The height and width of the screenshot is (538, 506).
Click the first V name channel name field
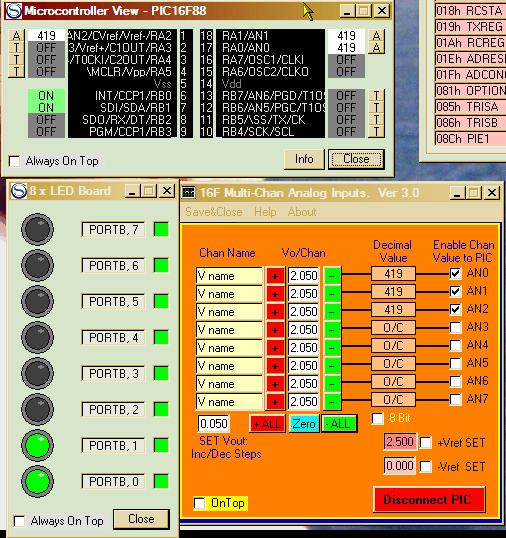[229, 276]
